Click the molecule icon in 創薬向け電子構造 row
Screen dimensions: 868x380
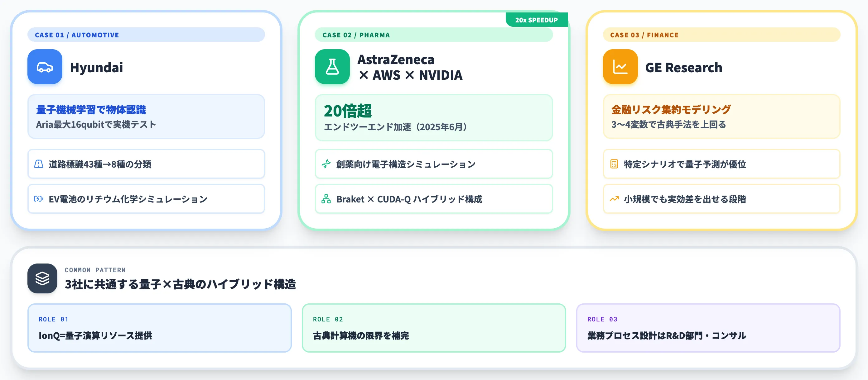coord(326,164)
